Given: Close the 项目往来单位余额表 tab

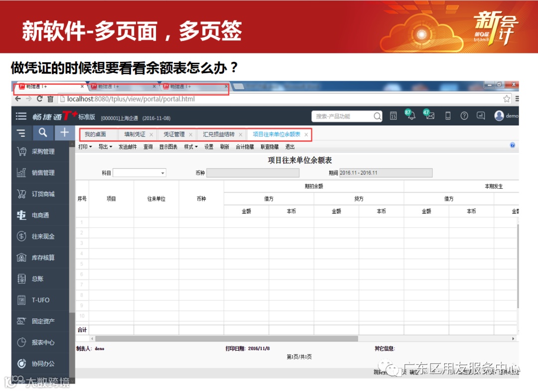Looking at the screenshot, I should pos(306,134).
